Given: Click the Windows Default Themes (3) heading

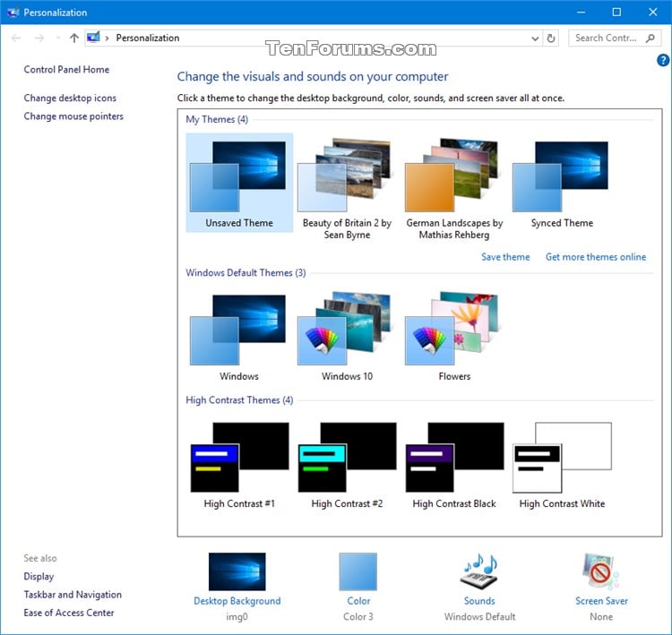Looking at the screenshot, I should pyautogui.click(x=246, y=273).
